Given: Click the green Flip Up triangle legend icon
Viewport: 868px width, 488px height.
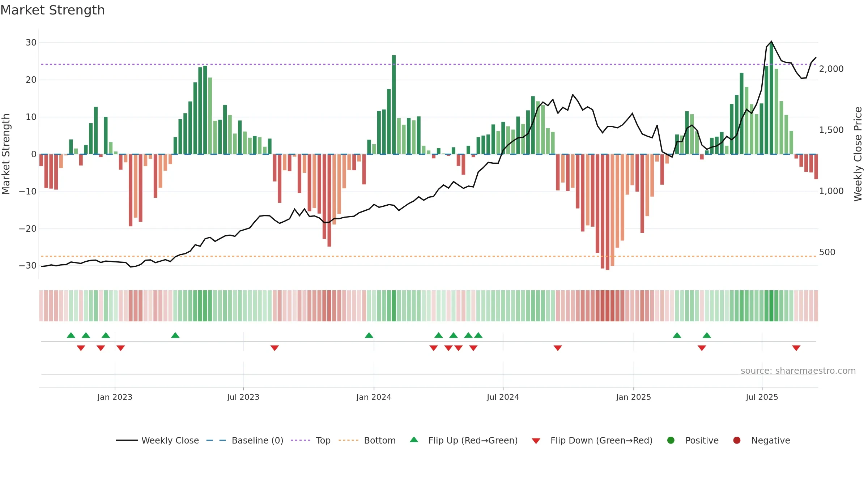Looking at the screenshot, I should coord(414,440).
